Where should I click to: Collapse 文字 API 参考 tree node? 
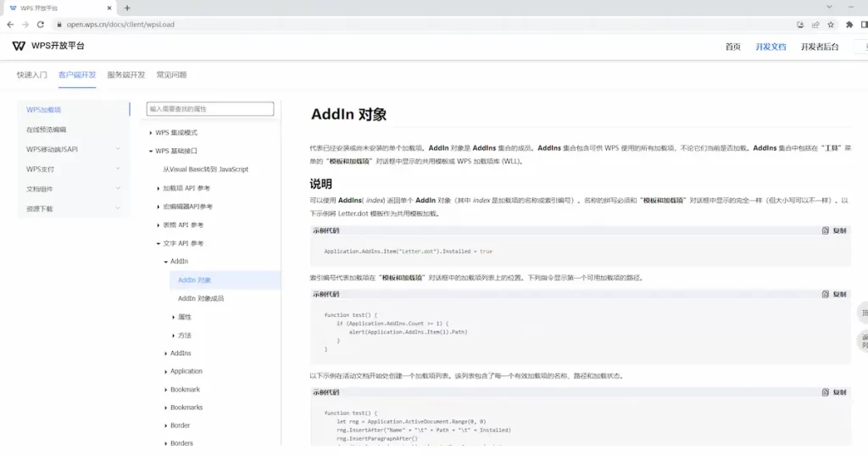point(159,243)
